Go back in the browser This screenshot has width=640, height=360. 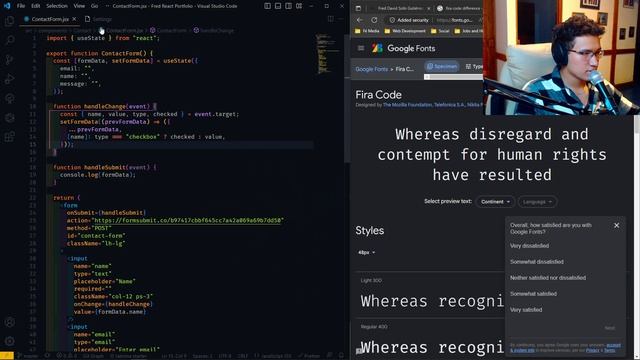click(x=360, y=20)
